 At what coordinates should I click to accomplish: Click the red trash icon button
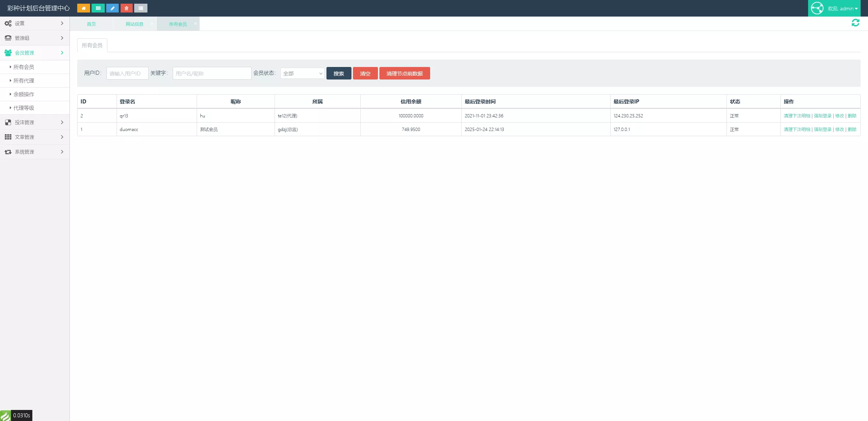click(126, 8)
